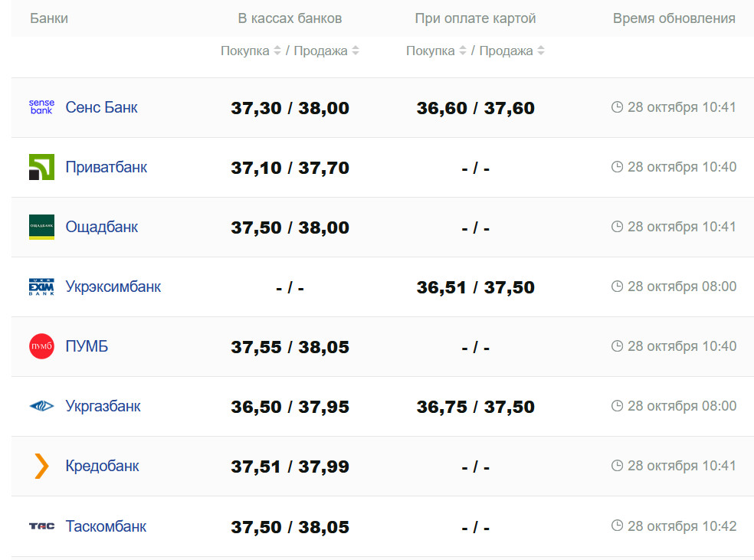Click the Sense Bank logo icon

(x=41, y=107)
